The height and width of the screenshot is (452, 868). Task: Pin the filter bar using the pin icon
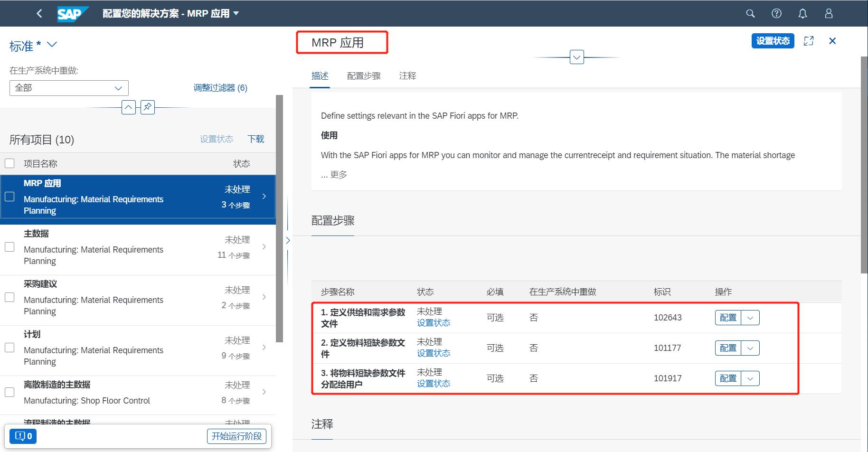pyautogui.click(x=147, y=107)
